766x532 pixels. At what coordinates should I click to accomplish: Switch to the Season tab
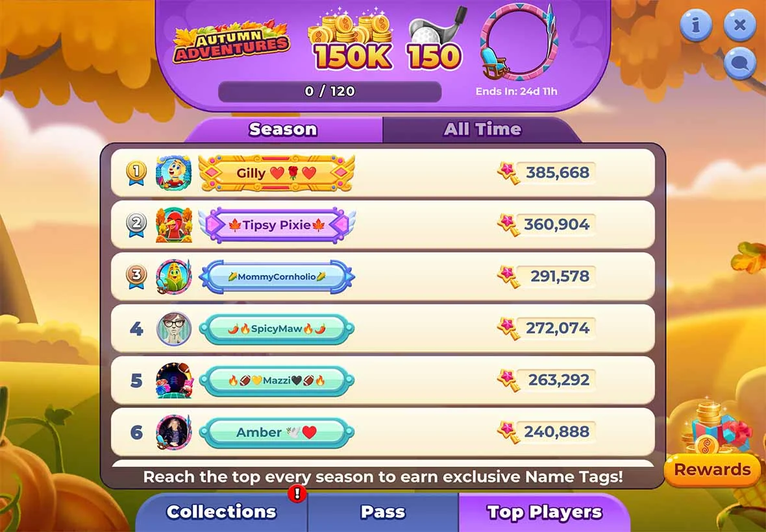[283, 129]
